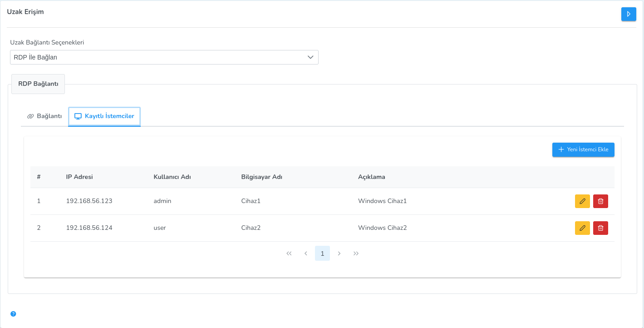Switch to the Bağlantı tab

(44, 116)
